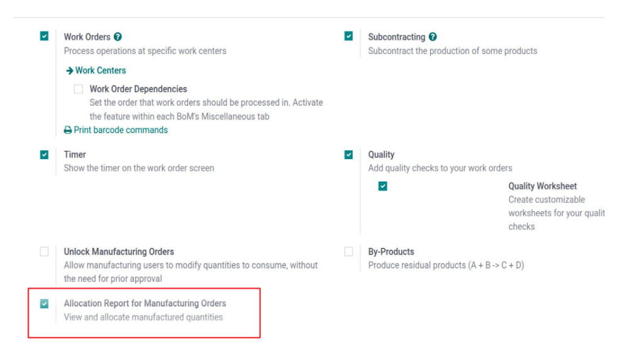The width and height of the screenshot is (644, 363).
Task: Click the Unlock Manufacturing Orders label
Action: pyautogui.click(x=119, y=251)
